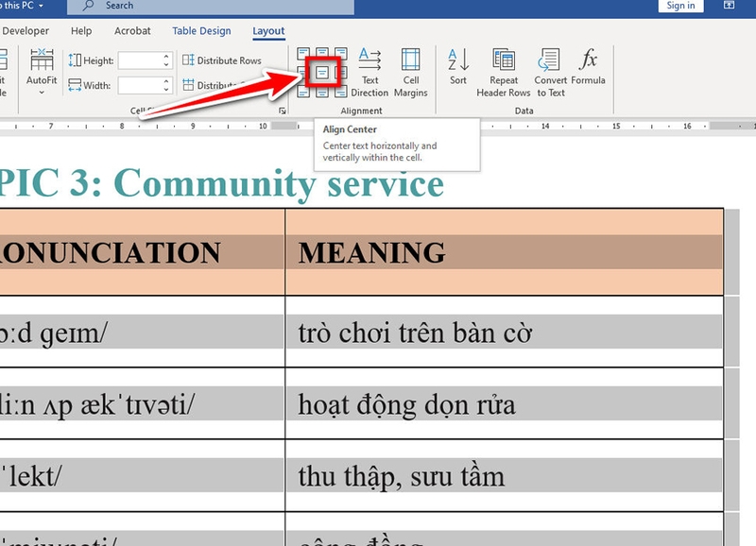
Task: Switch to the Acrobat tab
Action: pos(132,31)
